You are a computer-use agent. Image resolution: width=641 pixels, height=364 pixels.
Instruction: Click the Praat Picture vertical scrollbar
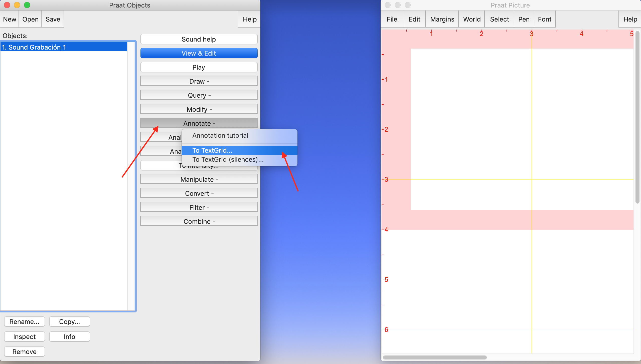click(x=637, y=118)
